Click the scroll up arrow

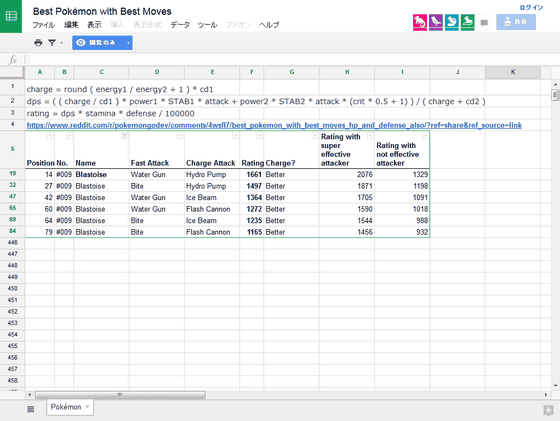click(x=555, y=85)
